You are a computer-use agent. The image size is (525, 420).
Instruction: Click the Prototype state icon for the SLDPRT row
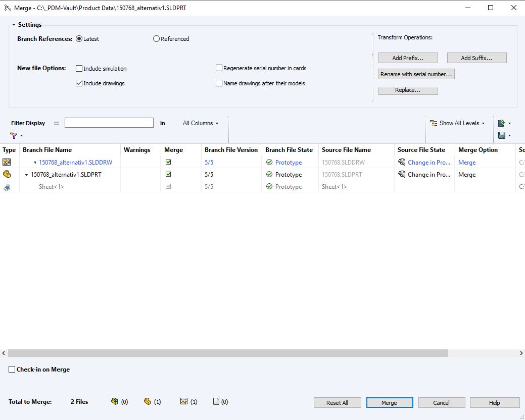(269, 175)
